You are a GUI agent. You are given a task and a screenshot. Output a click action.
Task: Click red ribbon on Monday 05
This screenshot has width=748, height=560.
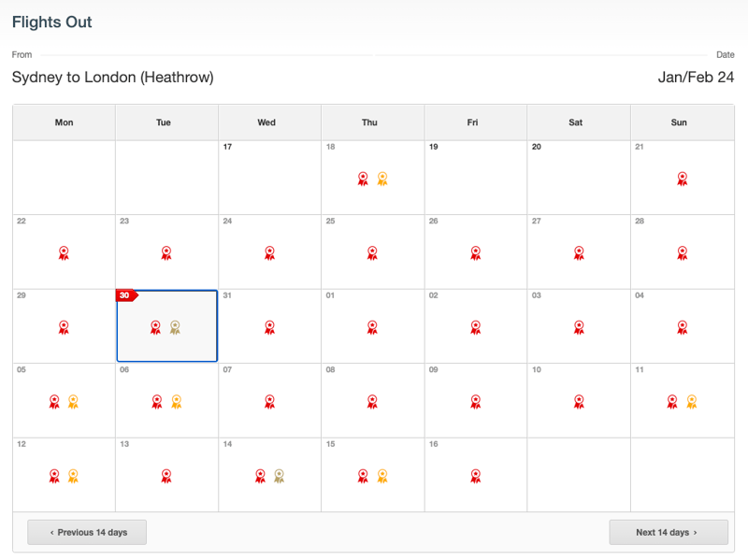54,402
